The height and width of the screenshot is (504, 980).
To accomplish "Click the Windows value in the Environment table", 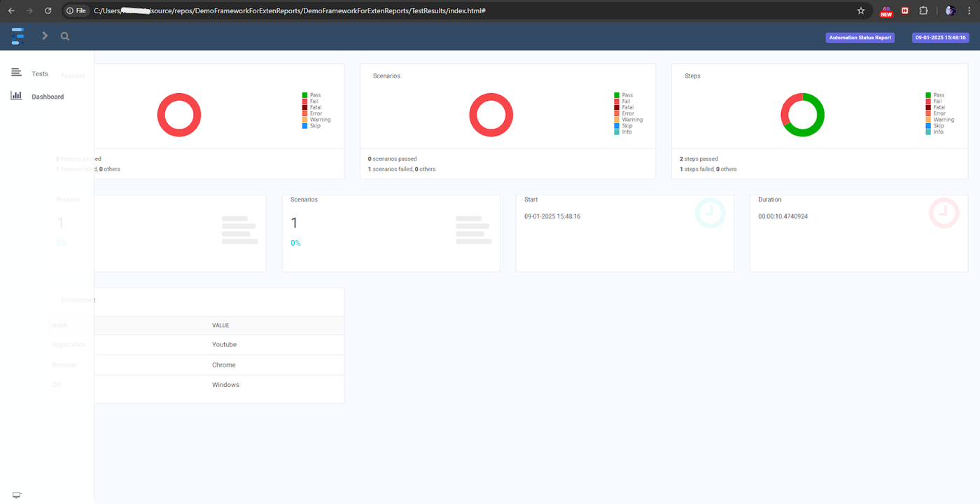I will tap(225, 385).
